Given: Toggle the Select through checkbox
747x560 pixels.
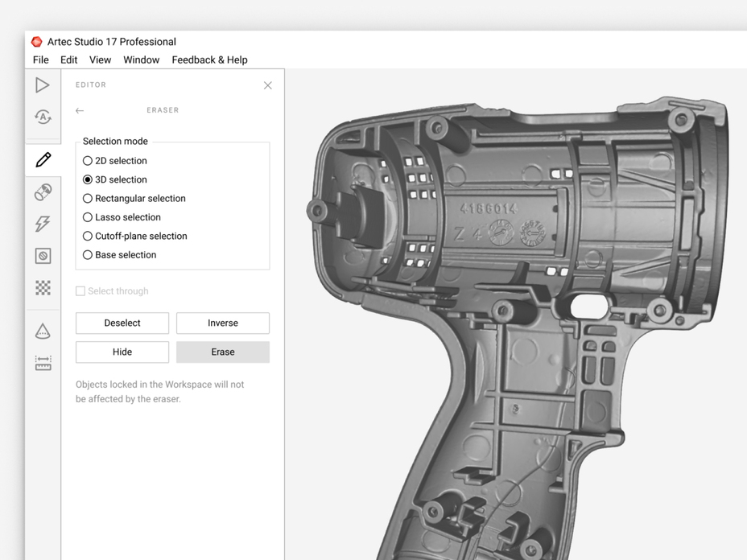Looking at the screenshot, I should [x=80, y=291].
